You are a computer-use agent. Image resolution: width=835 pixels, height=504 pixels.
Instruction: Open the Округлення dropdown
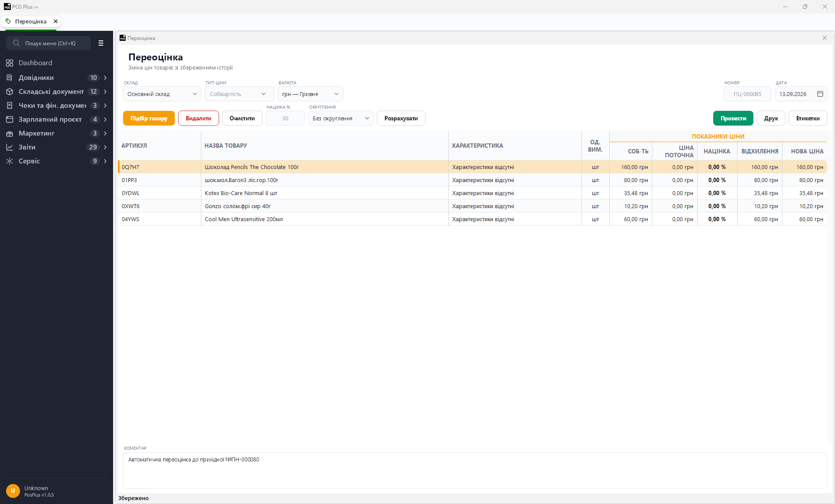tap(341, 118)
